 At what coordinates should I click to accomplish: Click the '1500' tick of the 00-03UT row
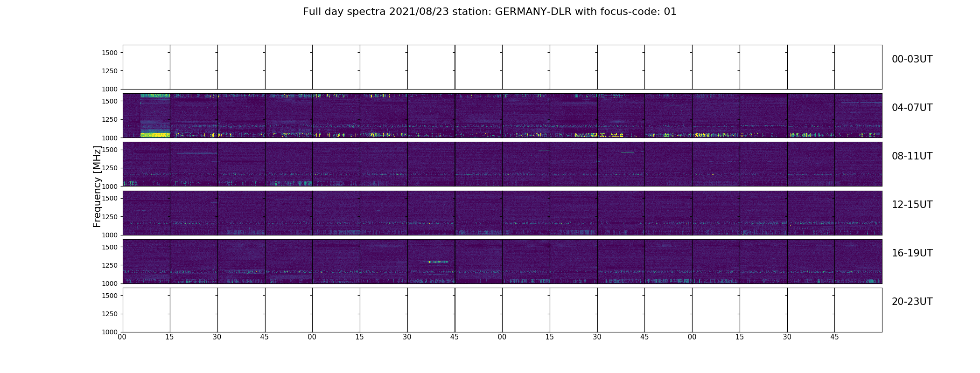pyautogui.click(x=110, y=53)
